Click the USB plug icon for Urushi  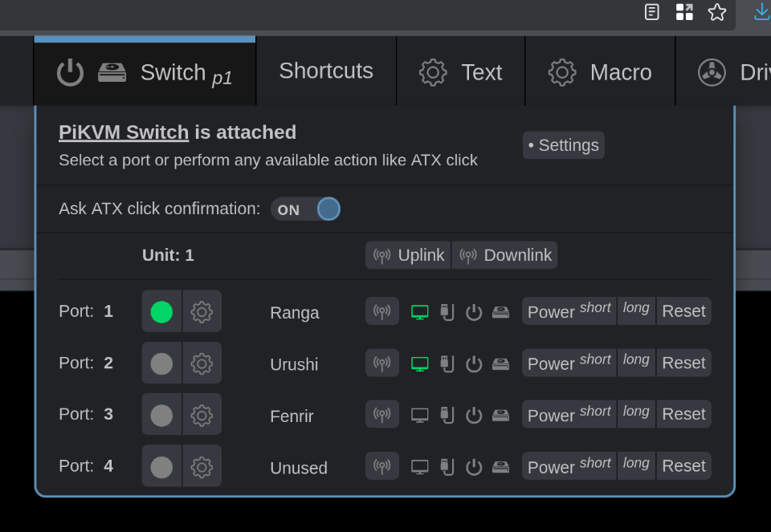tap(447, 364)
